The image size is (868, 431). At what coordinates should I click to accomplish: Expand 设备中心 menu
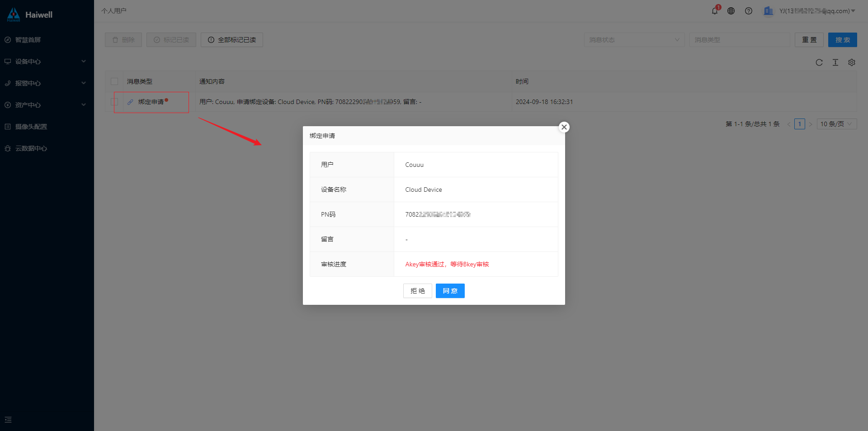pyautogui.click(x=47, y=62)
